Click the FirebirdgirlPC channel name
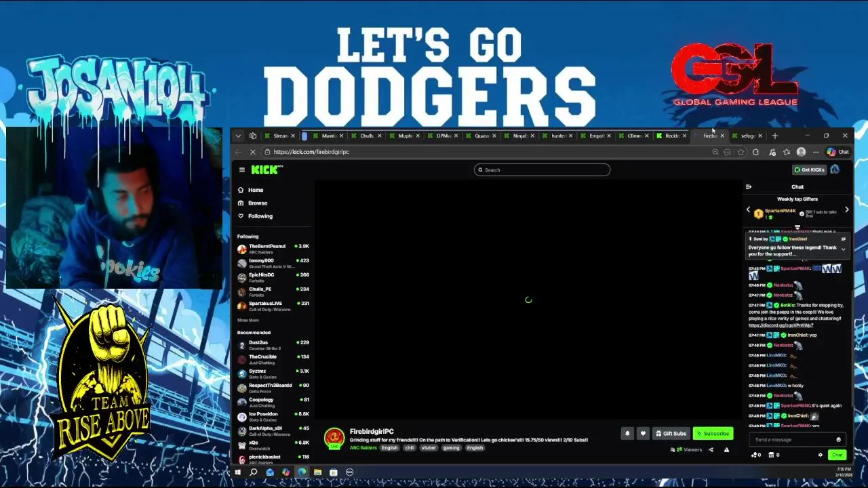 click(372, 432)
